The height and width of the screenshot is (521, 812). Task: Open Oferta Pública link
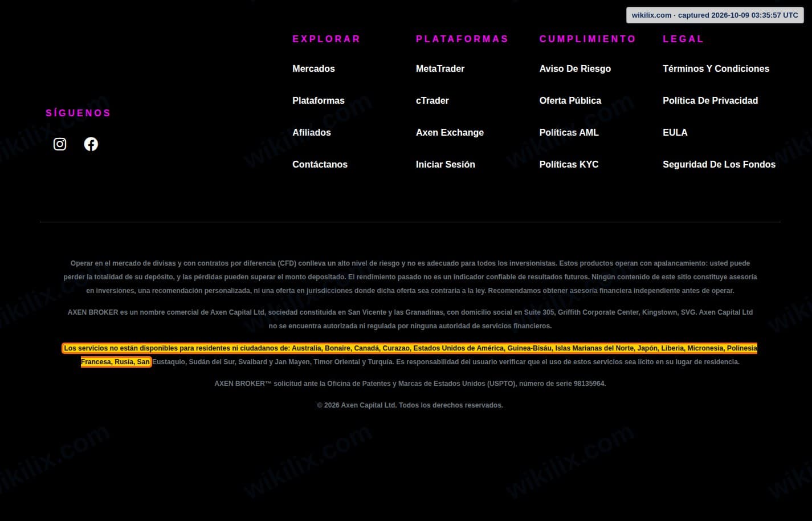click(570, 100)
